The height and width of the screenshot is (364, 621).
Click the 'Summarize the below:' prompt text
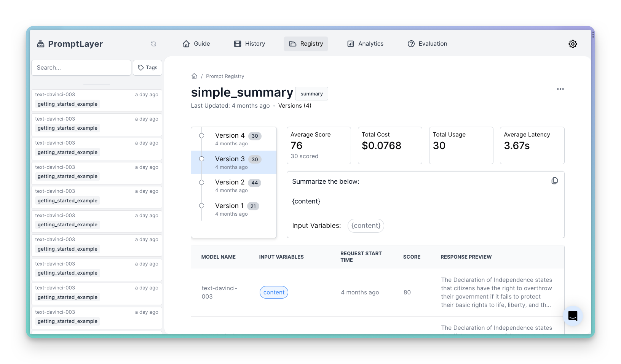pos(326,181)
